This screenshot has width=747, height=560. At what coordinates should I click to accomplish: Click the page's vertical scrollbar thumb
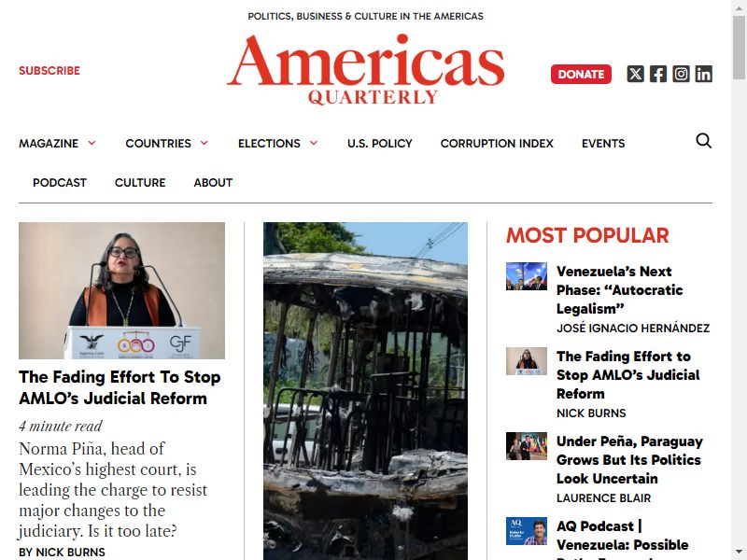(739, 48)
